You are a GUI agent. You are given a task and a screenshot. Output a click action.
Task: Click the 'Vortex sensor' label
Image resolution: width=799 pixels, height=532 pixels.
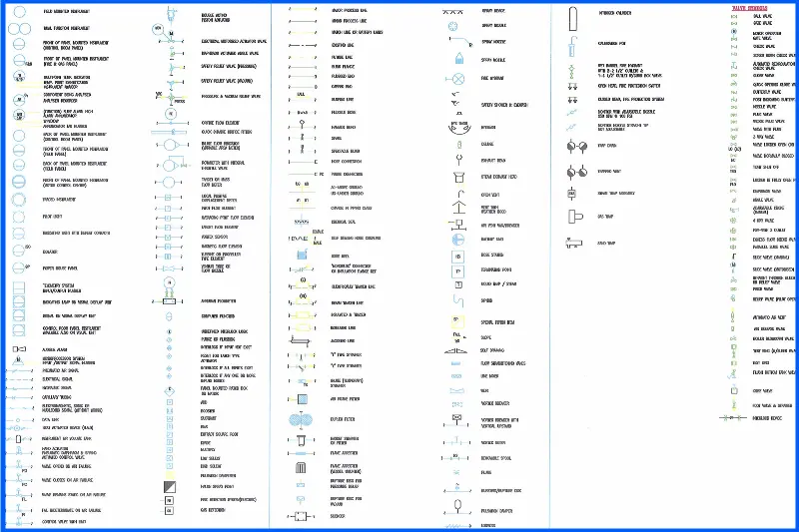tap(215, 237)
